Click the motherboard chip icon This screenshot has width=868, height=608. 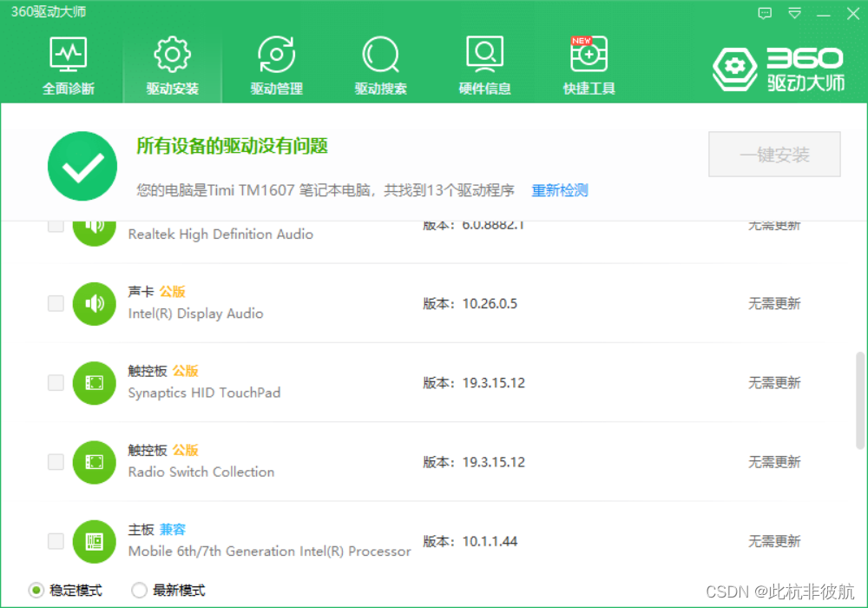pyautogui.click(x=94, y=541)
